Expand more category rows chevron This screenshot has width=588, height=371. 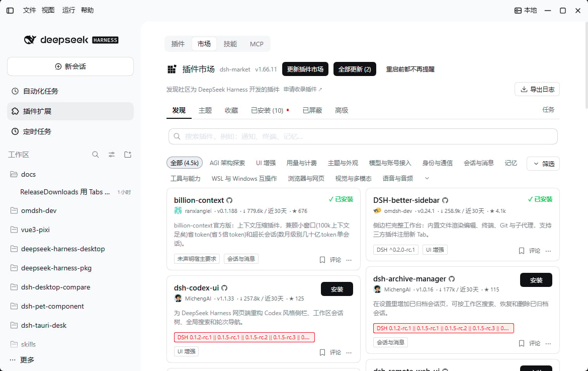pyautogui.click(x=427, y=179)
